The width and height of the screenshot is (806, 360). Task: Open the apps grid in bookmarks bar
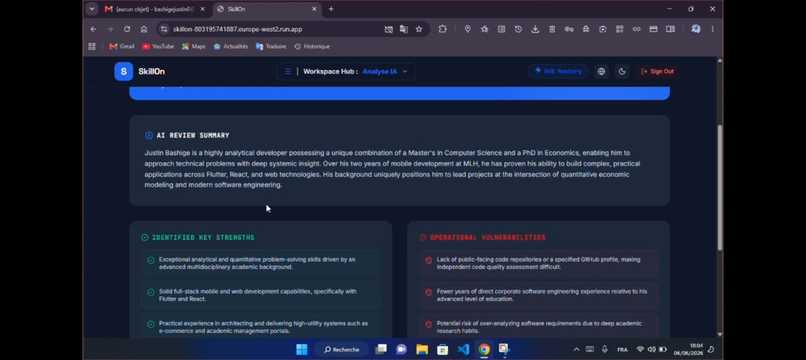point(92,46)
